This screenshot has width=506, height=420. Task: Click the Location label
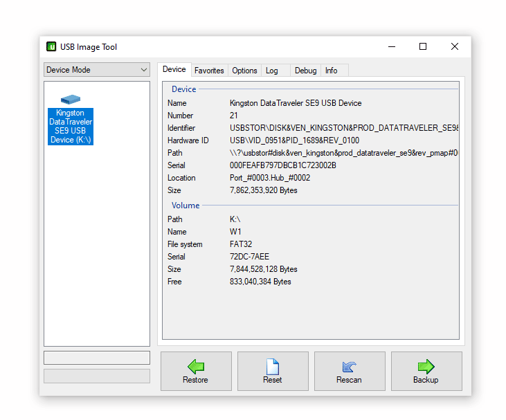(x=181, y=178)
